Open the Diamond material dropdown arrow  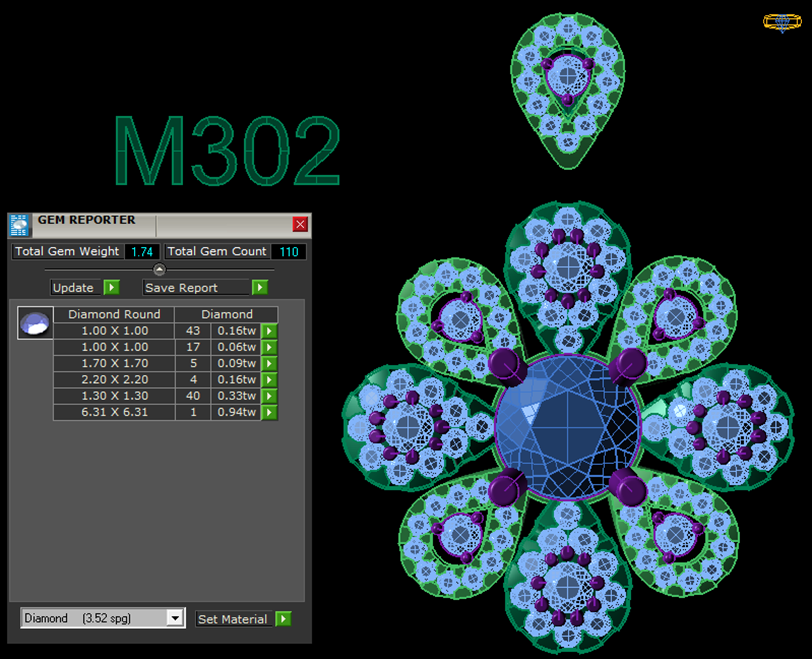(x=175, y=618)
